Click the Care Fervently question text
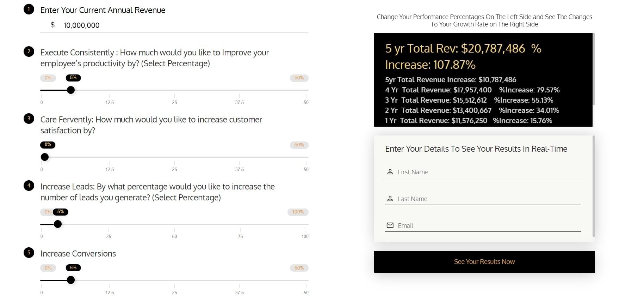The image size is (644, 302). point(151,125)
